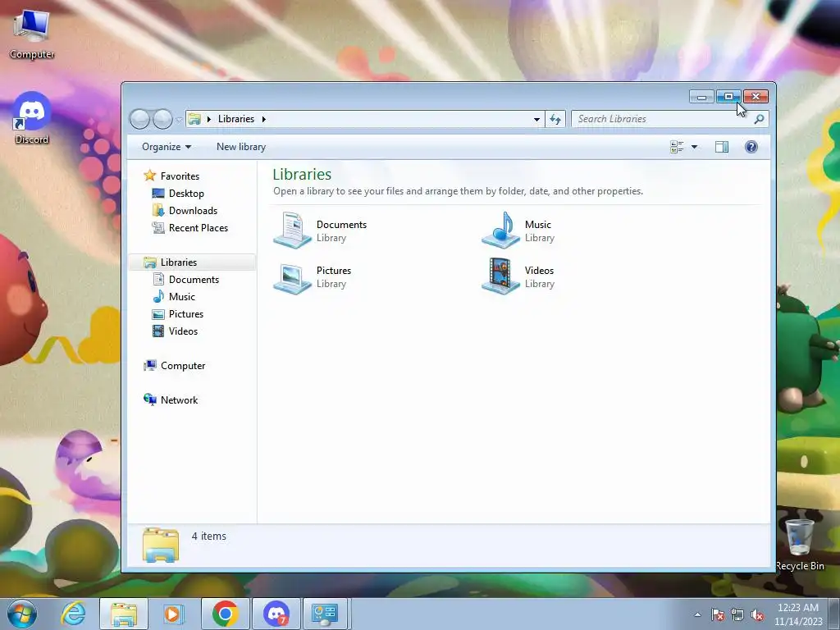Expand the breadcrumb arrow after Libraries

[x=263, y=119]
